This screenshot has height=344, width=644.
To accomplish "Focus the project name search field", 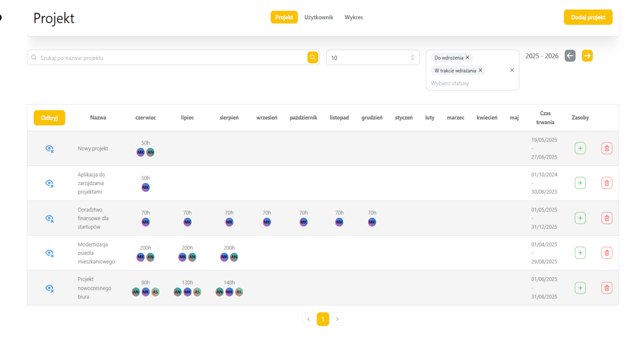I will pyautogui.click(x=172, y=57).
